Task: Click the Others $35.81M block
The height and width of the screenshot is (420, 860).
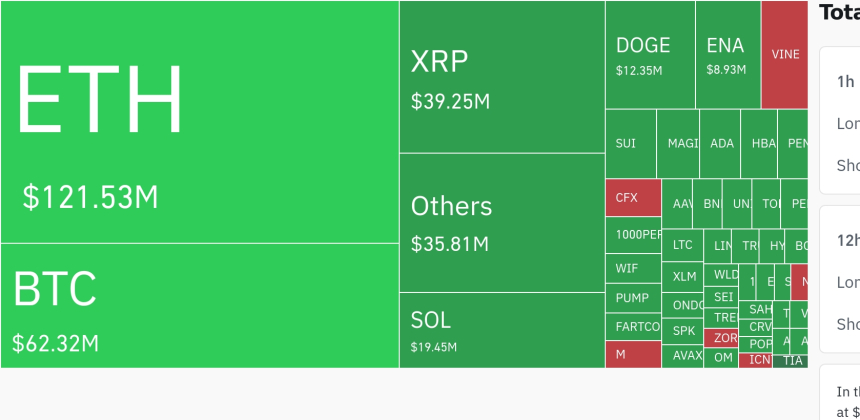Action: coord(502,222)
